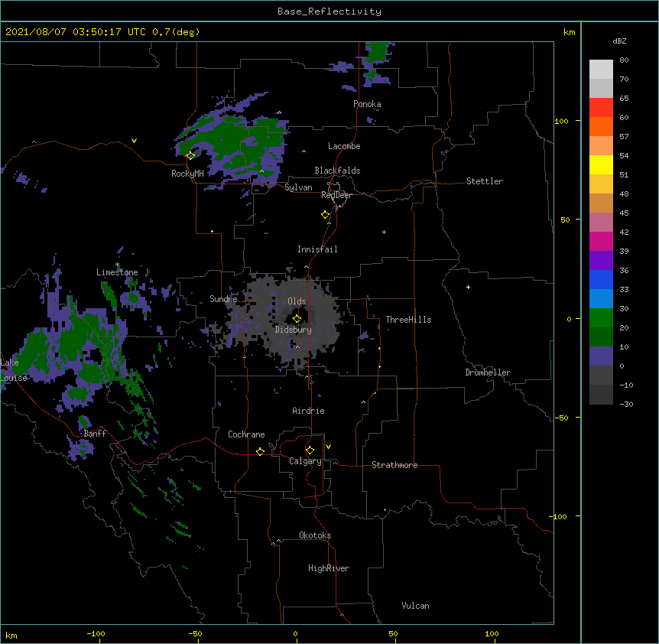Screen dimensions: 659x644
Task: Click the white asterisk above Limestone
Action: tap(117, 265)
